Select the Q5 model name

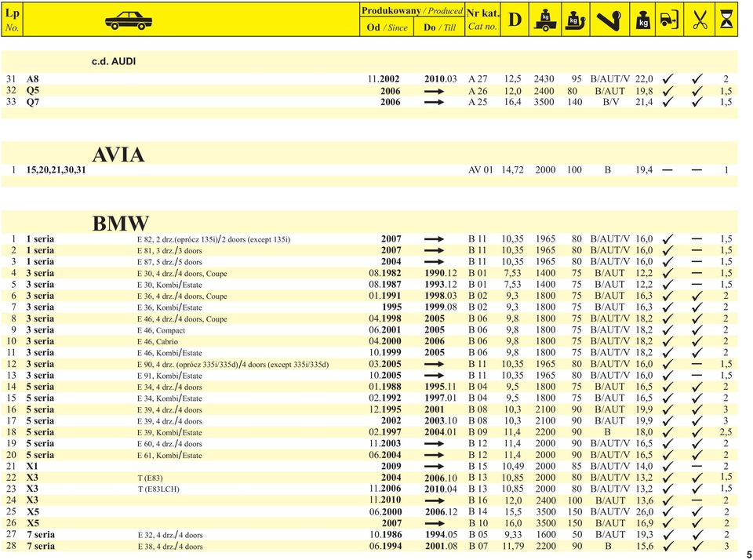[33, 90]
